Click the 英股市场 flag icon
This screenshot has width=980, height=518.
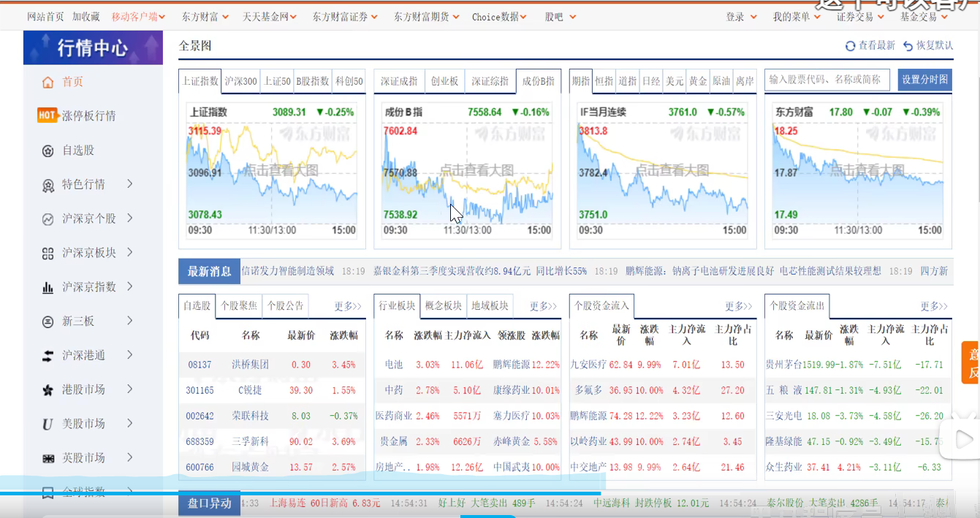(48, 458)
